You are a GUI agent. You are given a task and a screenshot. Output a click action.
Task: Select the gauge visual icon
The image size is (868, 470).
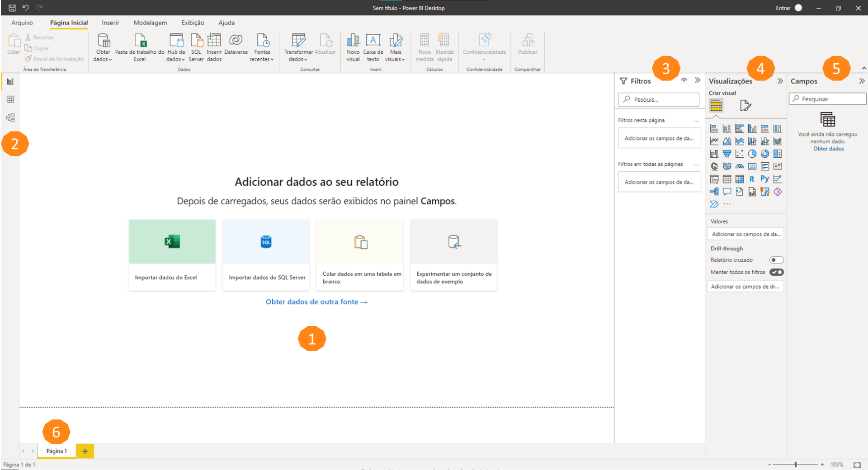(740, 166)
